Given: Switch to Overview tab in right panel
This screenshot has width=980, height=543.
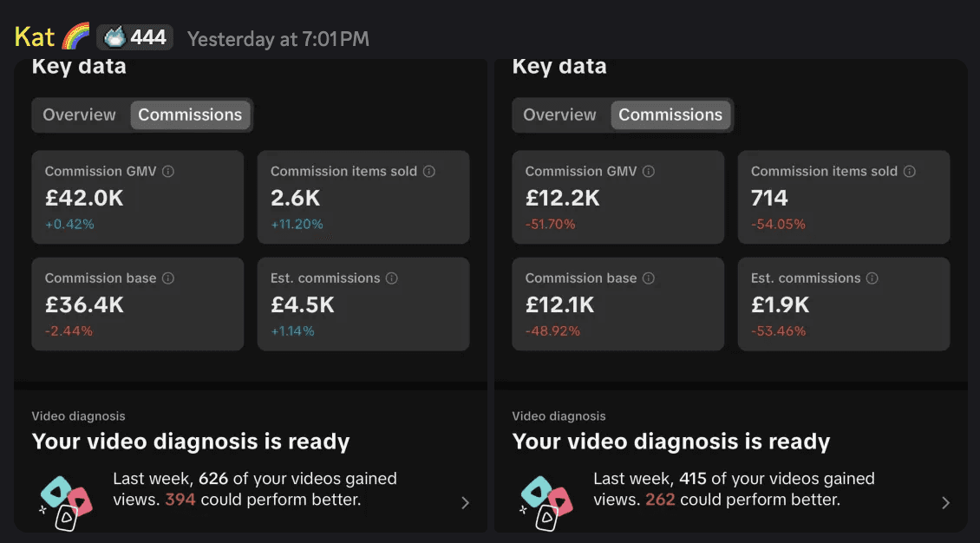Looking at the screenshot, I should pos(559,115).
